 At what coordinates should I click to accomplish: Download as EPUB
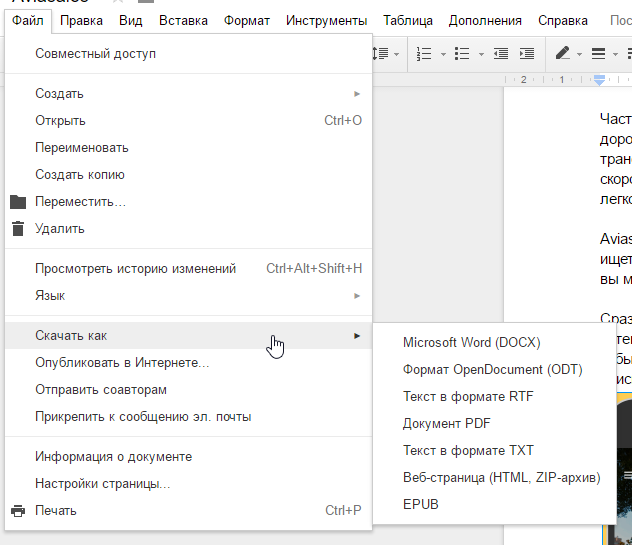[x=495, y=505]
